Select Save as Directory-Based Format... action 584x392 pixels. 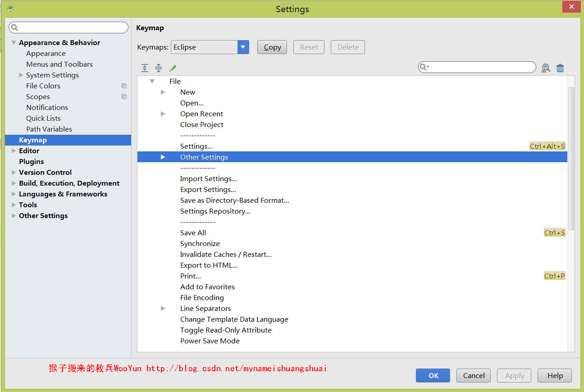[235, 200]
